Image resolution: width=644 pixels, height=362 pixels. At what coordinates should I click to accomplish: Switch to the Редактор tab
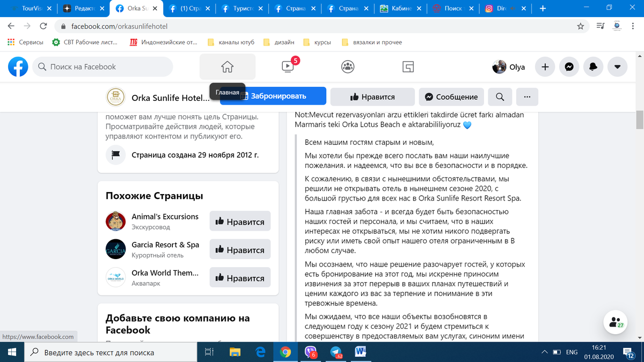pos(83,9)
